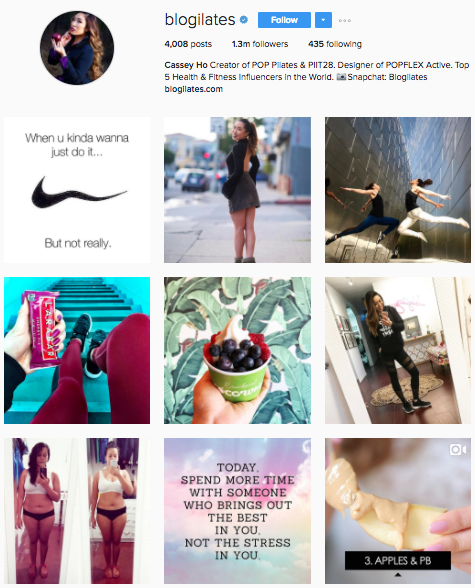
Task: Click the small up arrow under Apples & PB
Action: [398, 574]
